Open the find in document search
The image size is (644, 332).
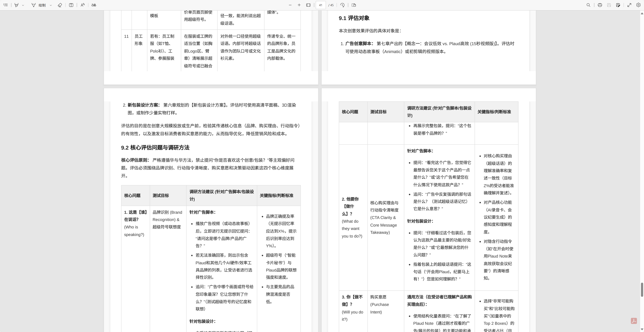588,5
